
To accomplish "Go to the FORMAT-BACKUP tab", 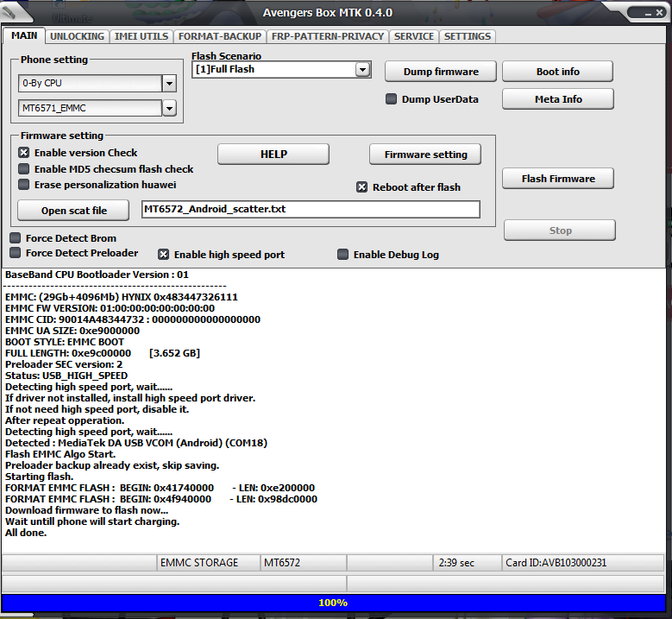I will [x=220, y=36].
